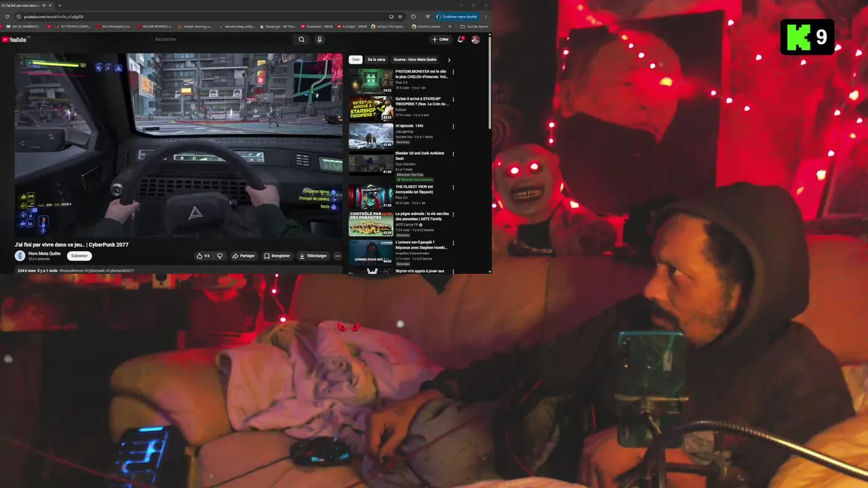Screen dimensions: 868x488
Task: Reload the page in browser toolbar
Action: [8, 16]
